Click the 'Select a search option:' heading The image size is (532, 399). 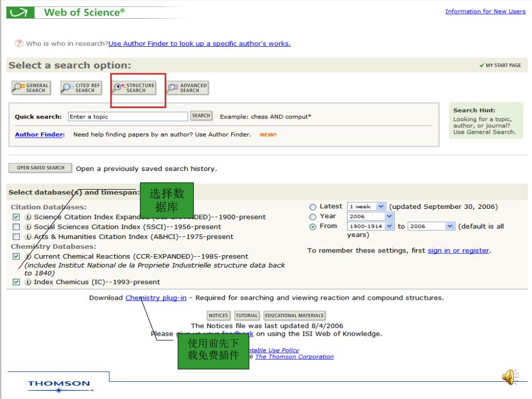70,65
